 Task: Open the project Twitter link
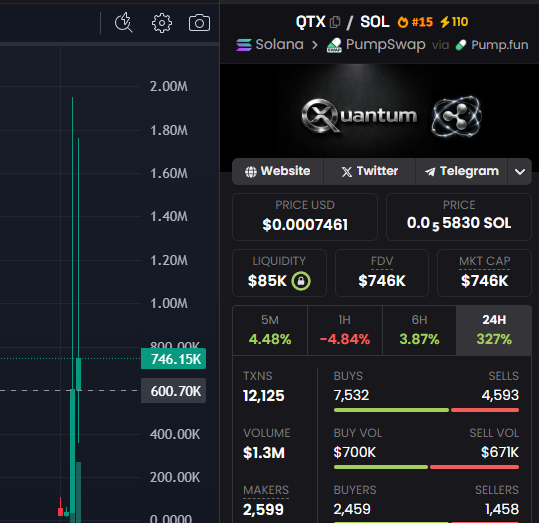(370, 171)
